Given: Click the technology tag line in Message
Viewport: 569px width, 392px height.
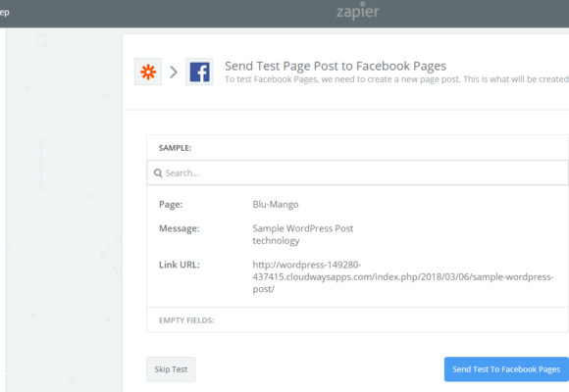Looking at the screenshot, I should [x=276, y=241].
